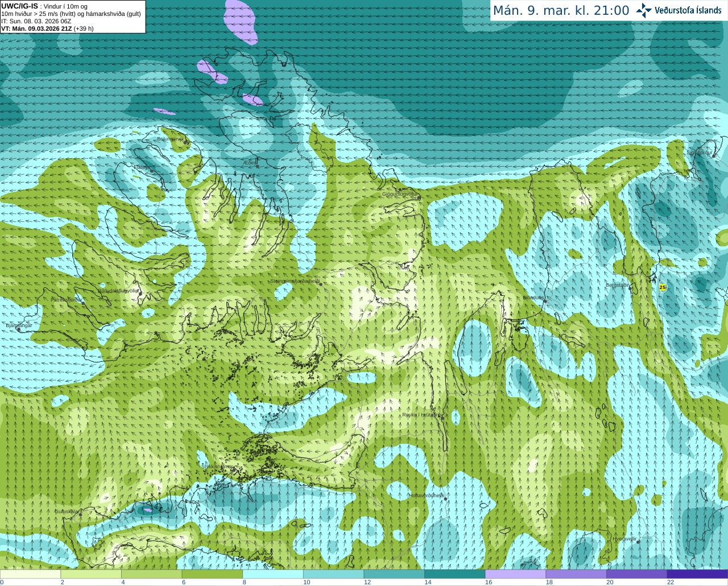Viewport: 728px width, 586px height.
Task: Click the Veðurstofa Íslands logo symbol
Action: [644, 10]
